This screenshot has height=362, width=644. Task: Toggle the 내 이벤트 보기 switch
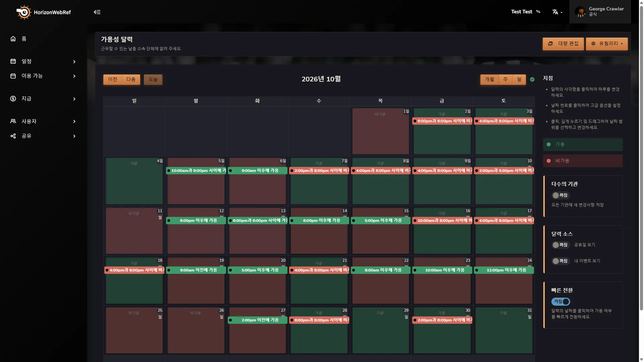560,261
